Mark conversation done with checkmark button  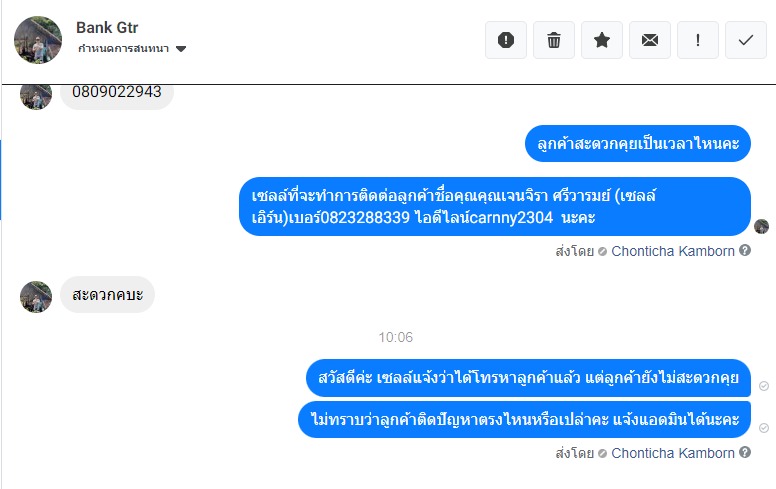tap(746, 40)
